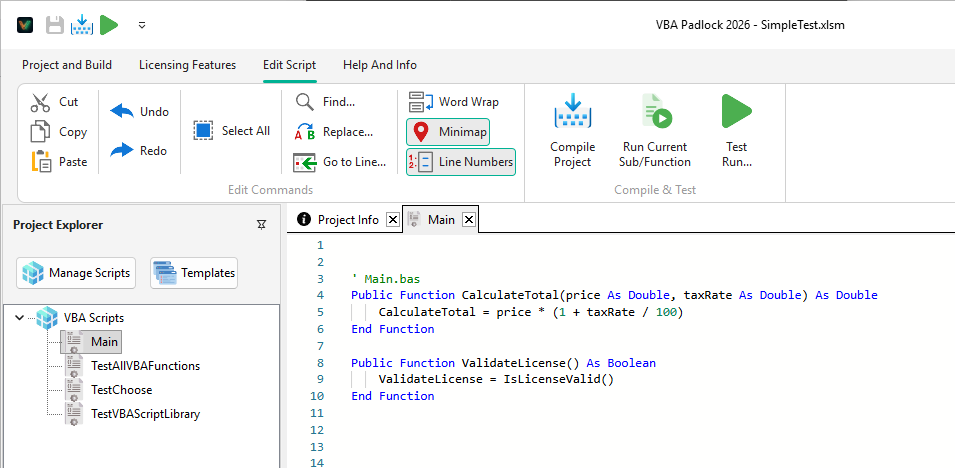The height and width of the screenshot is (468, 955).
Task: Cut the selected text with scissors icon
Action: (x=55, y=102)
